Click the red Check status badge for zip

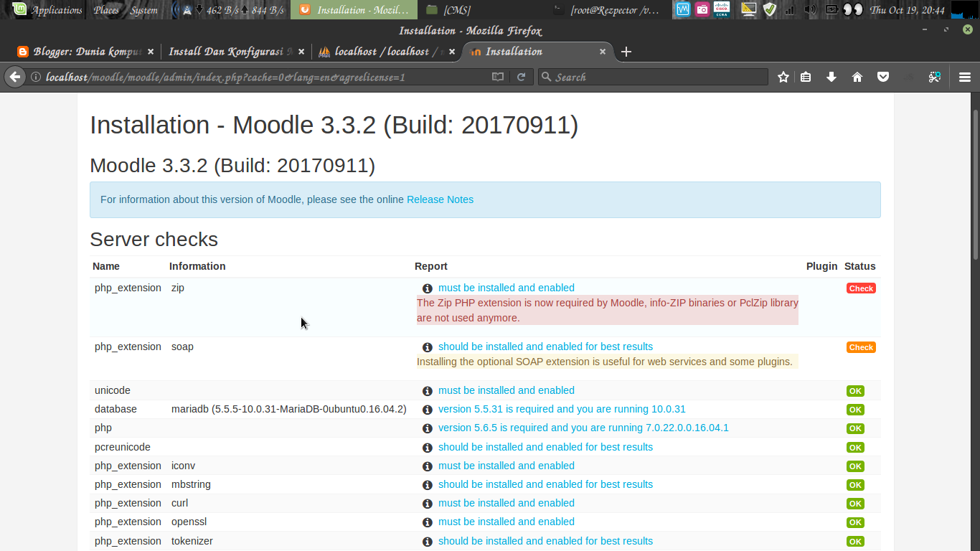[861, 288]
